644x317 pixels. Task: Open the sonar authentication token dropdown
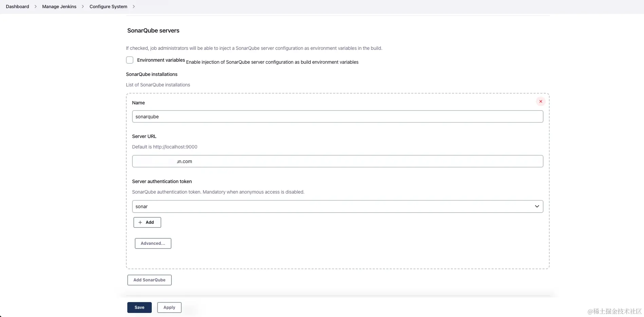point(337,206)
